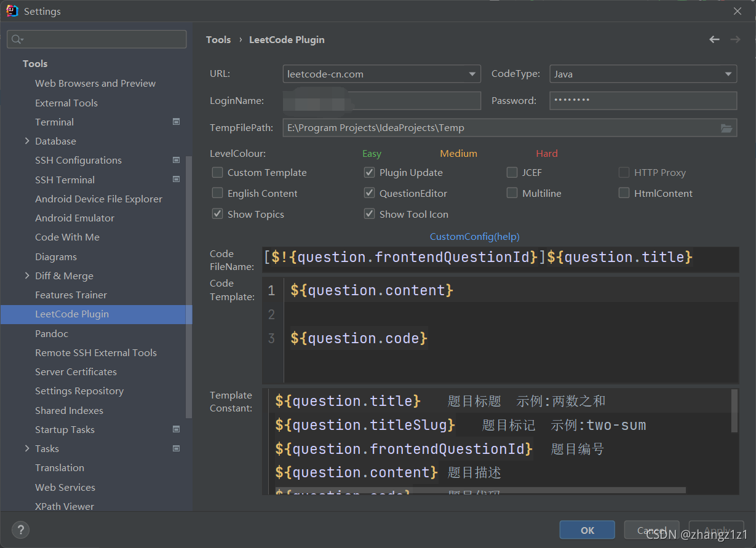Click project-level icon beside Terminal
756x548 pixels.
177,122
